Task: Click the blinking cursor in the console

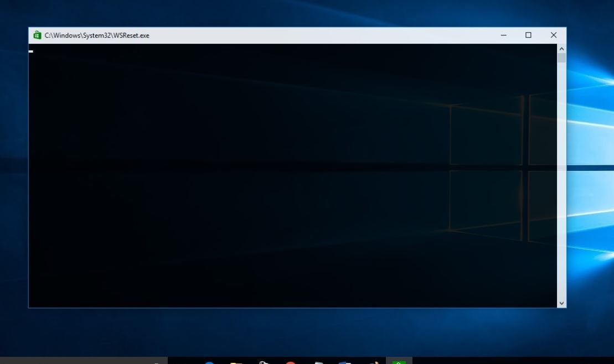Action: tap(31, 51)
